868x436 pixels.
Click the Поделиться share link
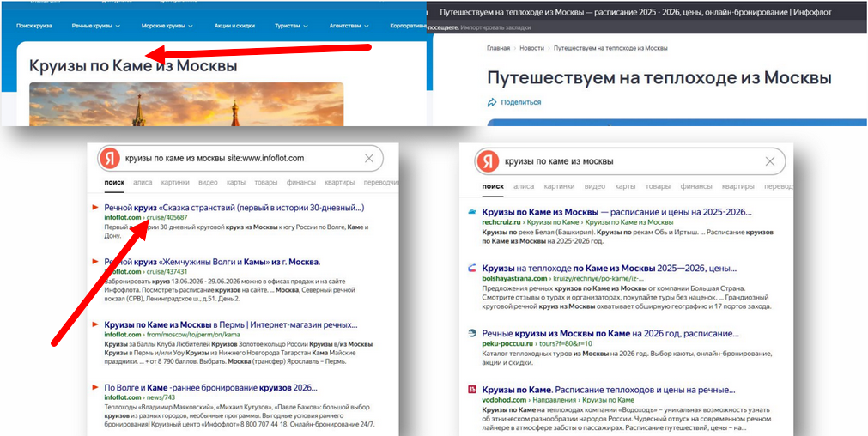[x=521, y=102]
